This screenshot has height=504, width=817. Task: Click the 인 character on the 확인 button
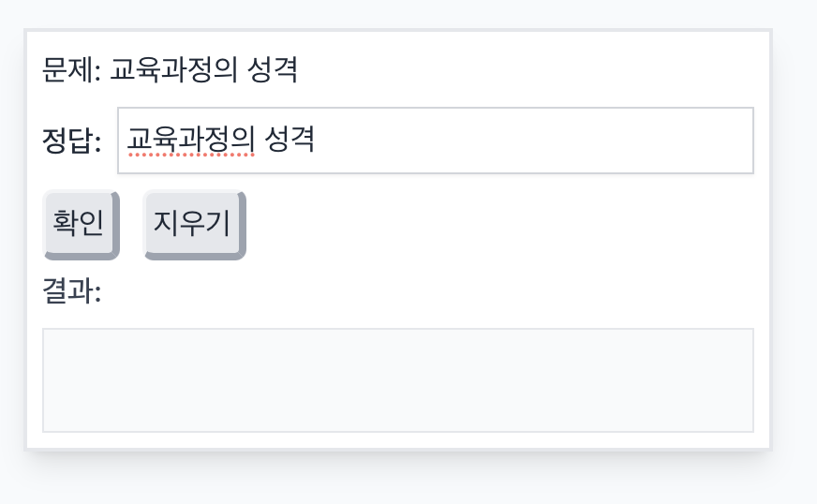pos(92,222)
